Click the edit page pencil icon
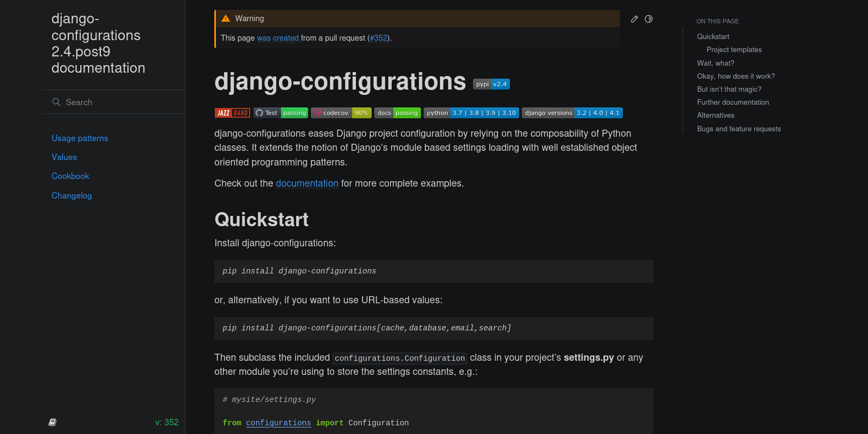Image resolution: width=868 pixels, height=434 pixels. [x=634, y=19]
